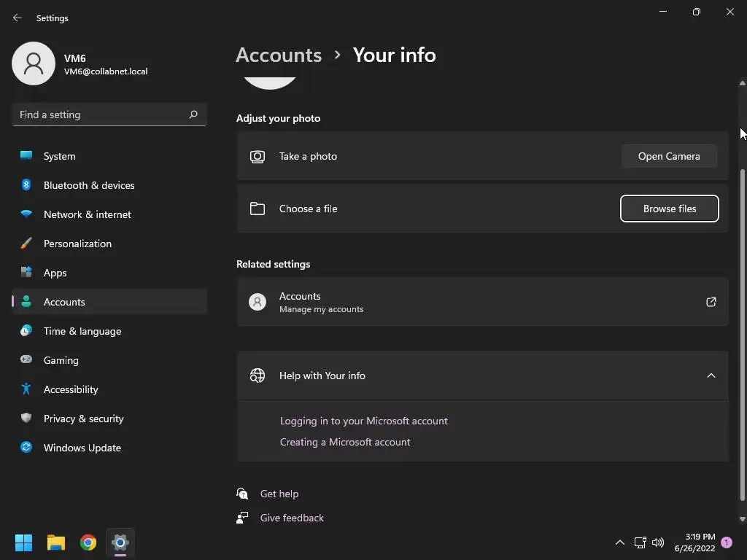Collapse the Help with Your info section
Image resolution: width=747 pixels, height=560 pixels.
coord(711,376)
